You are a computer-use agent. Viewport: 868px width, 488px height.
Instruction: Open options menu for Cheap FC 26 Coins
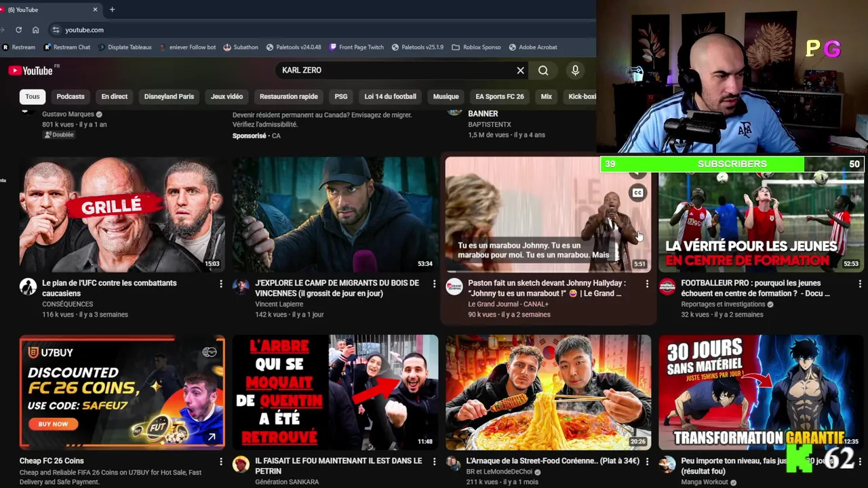coord(220,462)
